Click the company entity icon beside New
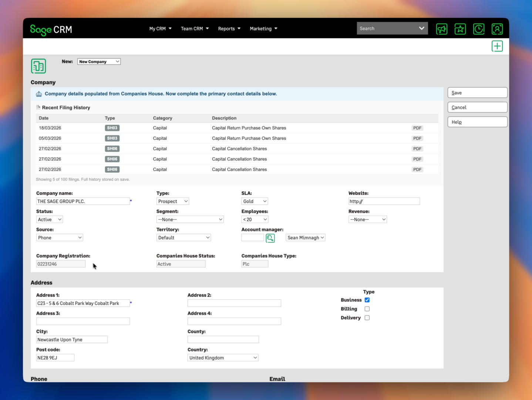The image size is (532, 400). (38, 66)
